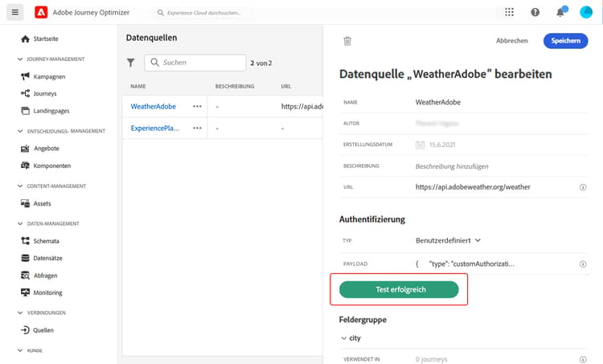Click the Suchen search field

click(x=195, y=63)
